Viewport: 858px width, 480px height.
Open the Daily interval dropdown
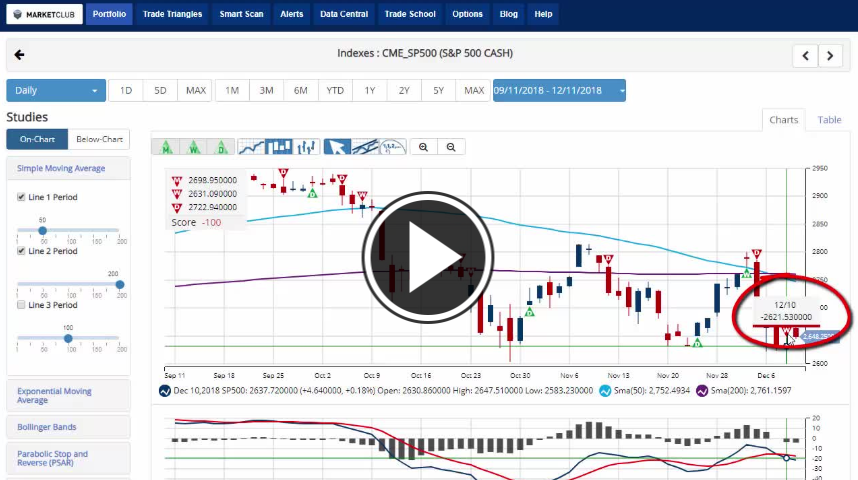(x=56, y=91)
